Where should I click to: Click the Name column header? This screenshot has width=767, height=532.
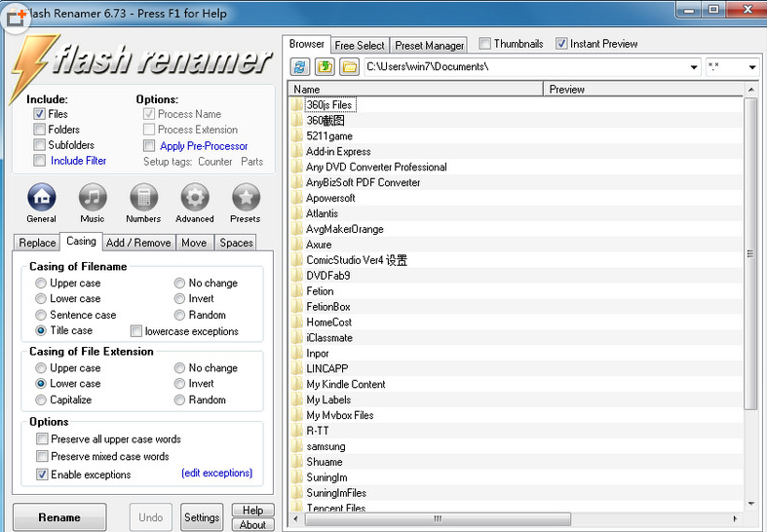pyautogui.click(x=416, y=90)
